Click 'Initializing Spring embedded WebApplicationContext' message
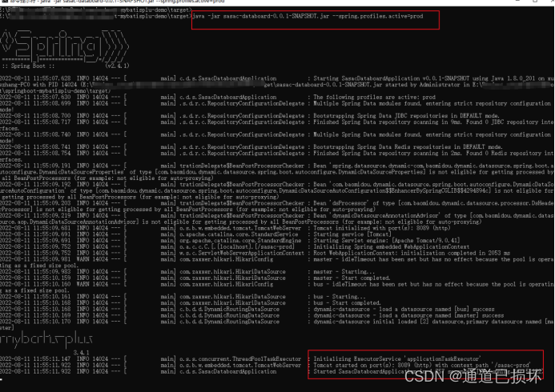The image size is (555, 392). coord(391,247)
